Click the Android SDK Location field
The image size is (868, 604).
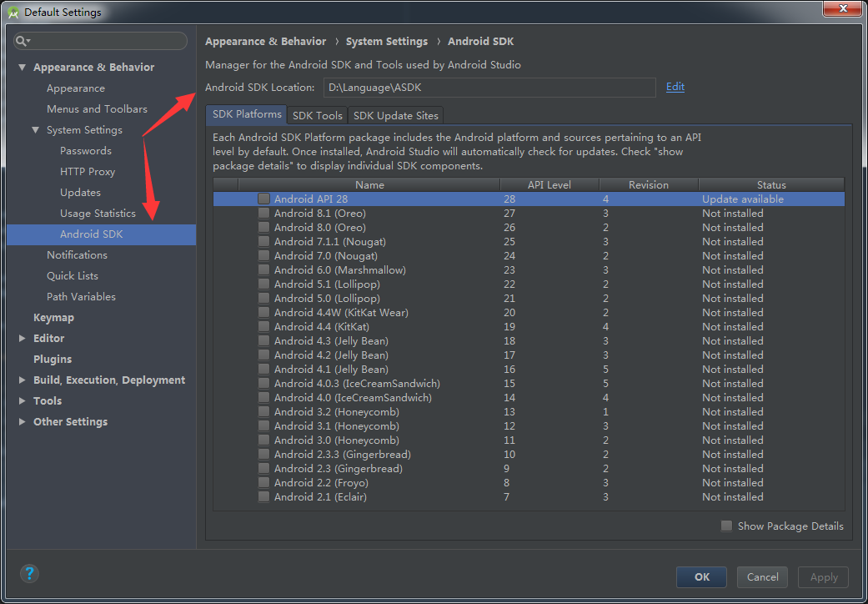point(489,88)
